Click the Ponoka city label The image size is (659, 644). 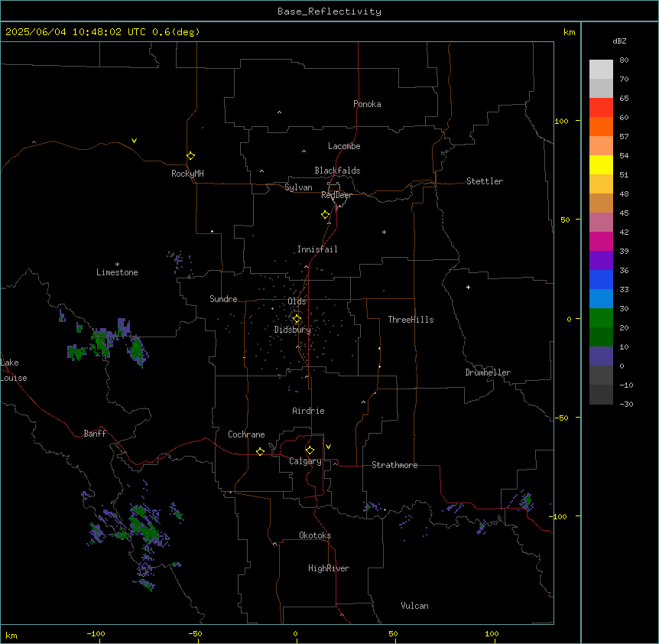click(x=367, y=104)
